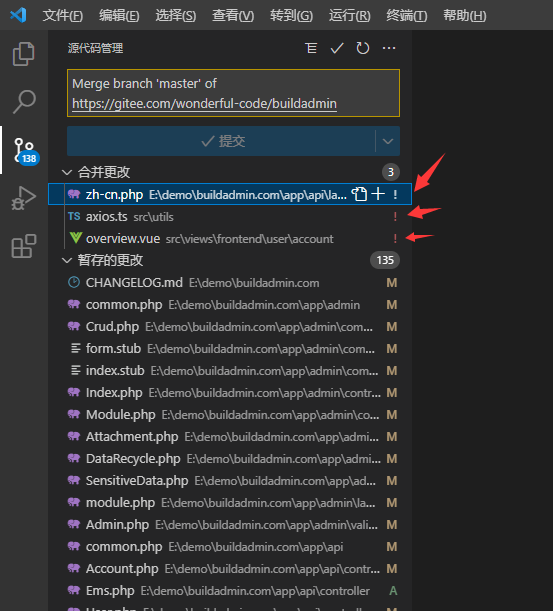Select Source Control icon with 138 badge
This screenshot has width=553, height=611.
[26, 151]
